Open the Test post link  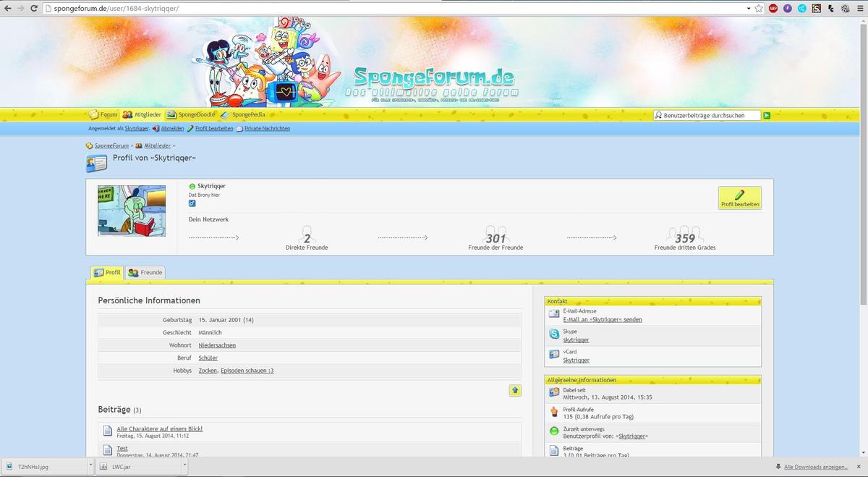tap(122, 448)
